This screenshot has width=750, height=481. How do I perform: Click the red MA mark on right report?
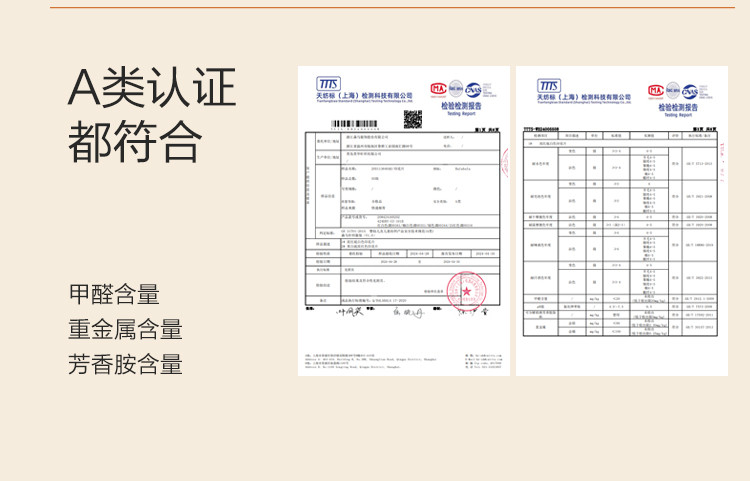[657, 91]
